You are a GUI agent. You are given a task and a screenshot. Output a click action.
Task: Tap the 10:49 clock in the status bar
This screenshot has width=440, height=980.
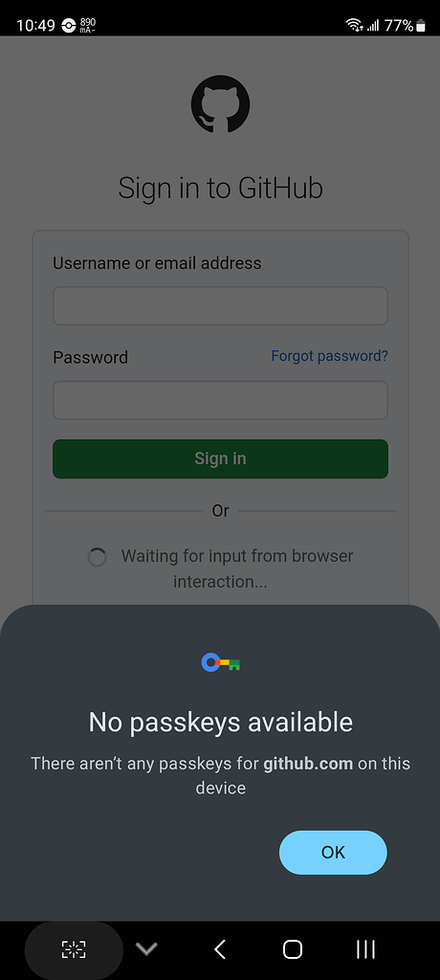click(35, 26)
